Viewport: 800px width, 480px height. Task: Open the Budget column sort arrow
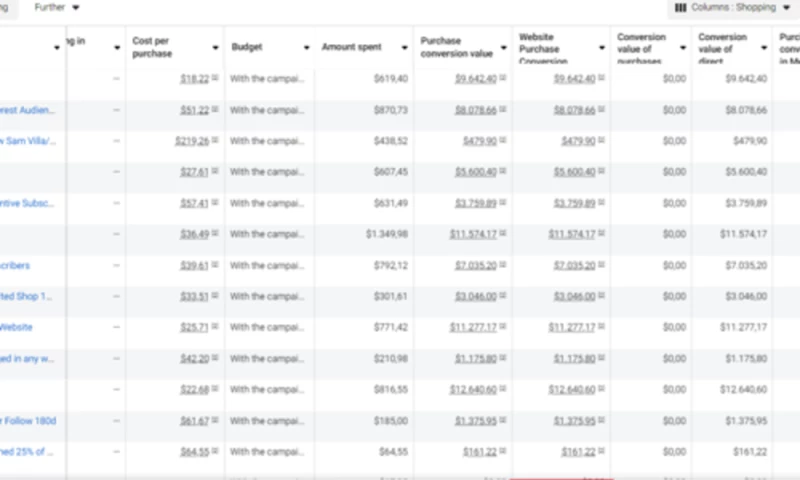click(307, 47)
